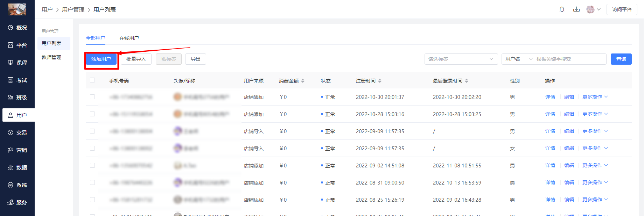Viewport: 644px width, 216px height.
Task: Check the row registered 2022-08-25 15:26:19
Action: [x=92, y=200]
